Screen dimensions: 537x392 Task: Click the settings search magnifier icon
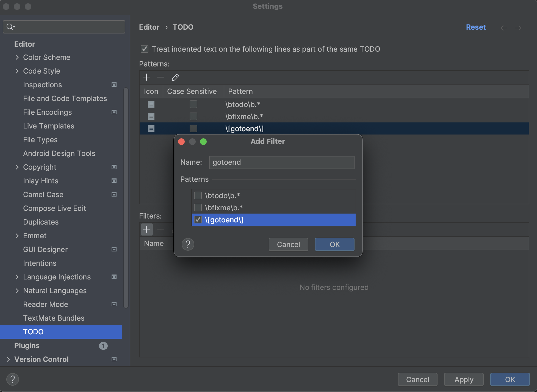[x=10, y=27]
